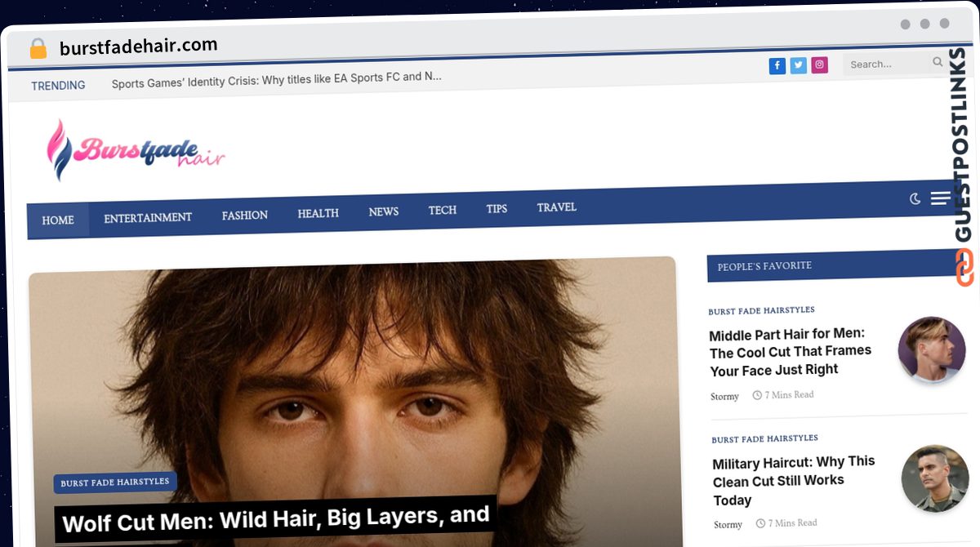Open the Fashion menu item
The height and width of the screenshot is (547, 980).
pyautogui.click(x=245, y=216)
